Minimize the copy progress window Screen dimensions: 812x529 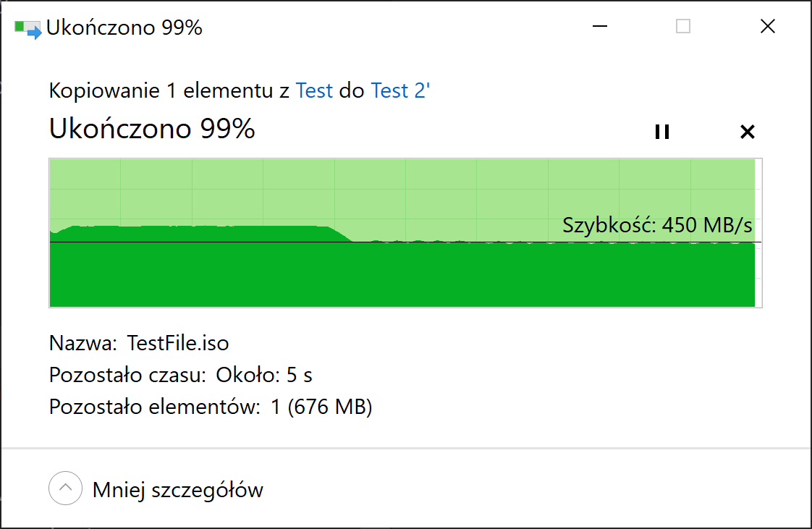click(x=600, y=26)
